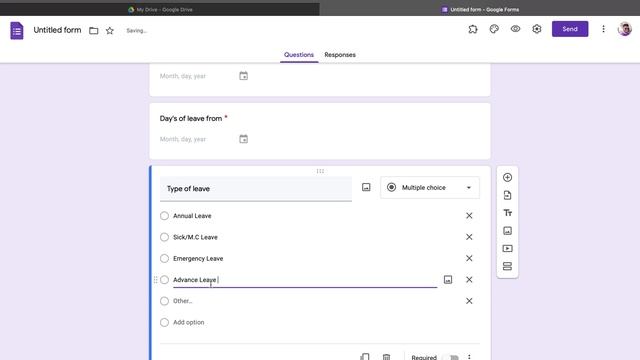
Task: Switch to the Questions tab
Action: (x=299, y=55)
